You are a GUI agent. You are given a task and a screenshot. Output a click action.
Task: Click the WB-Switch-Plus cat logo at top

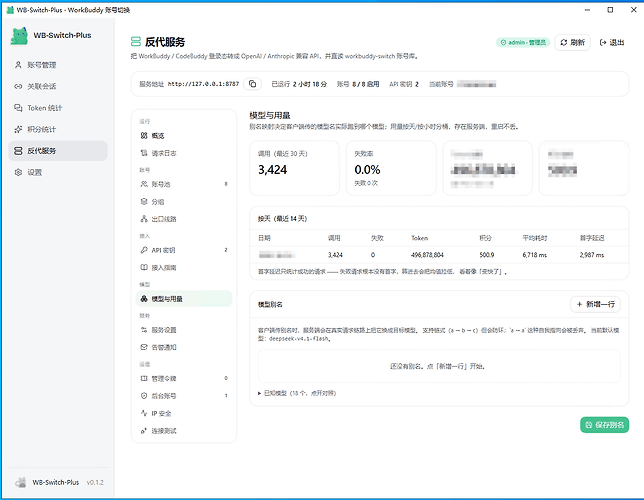pyautogui.click(x=19, y=36)
